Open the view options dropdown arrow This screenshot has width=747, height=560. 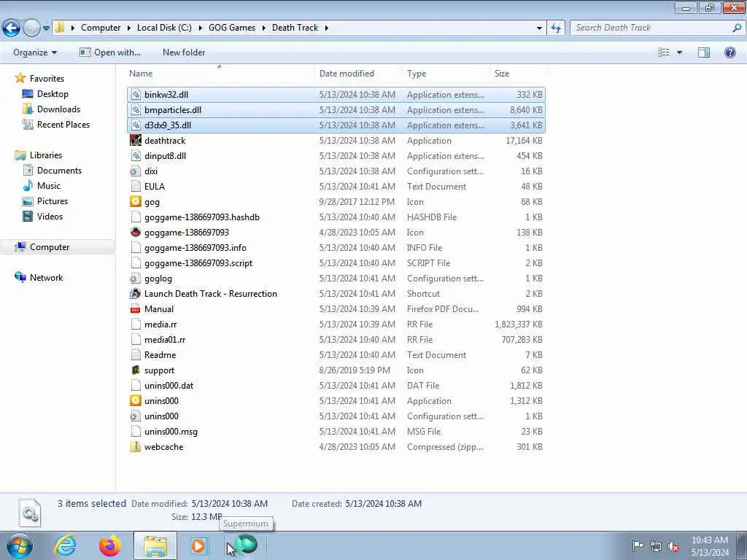pos(679,52)
